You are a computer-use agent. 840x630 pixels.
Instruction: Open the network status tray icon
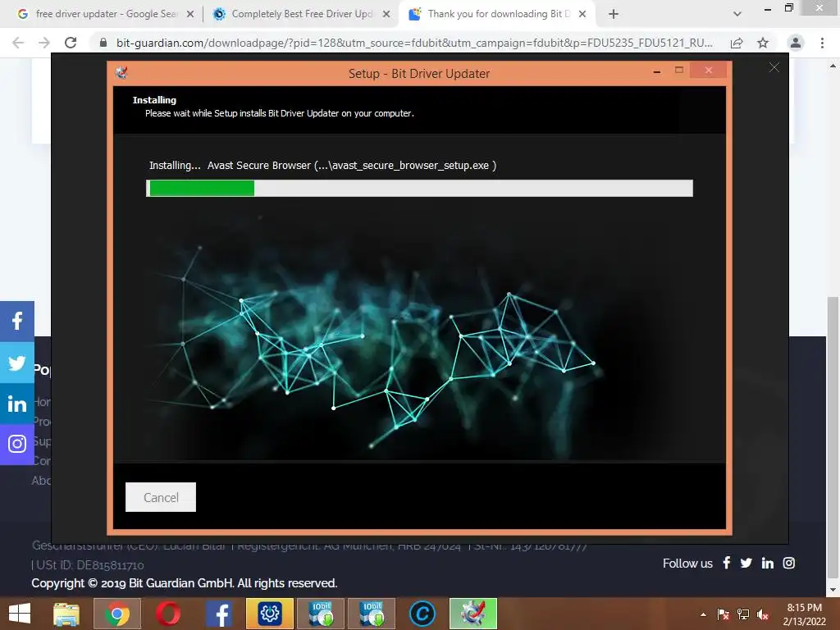click(x=743, y=614)
